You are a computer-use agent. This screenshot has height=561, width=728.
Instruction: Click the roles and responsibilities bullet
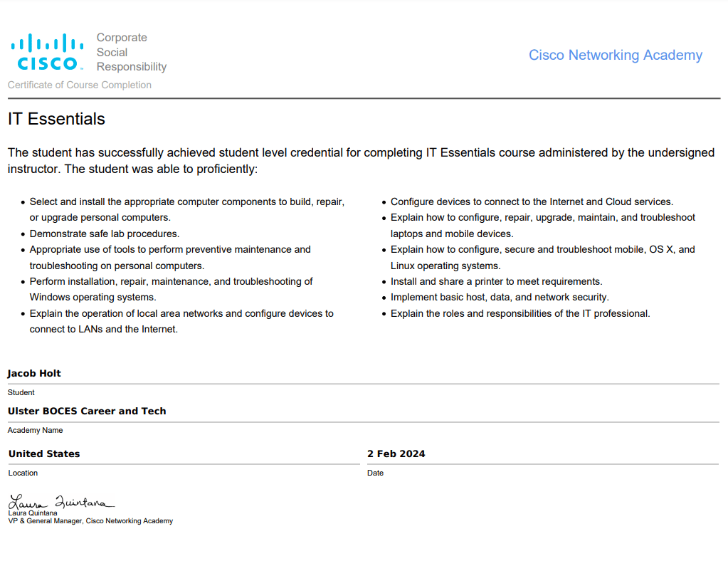coord(520,313)
